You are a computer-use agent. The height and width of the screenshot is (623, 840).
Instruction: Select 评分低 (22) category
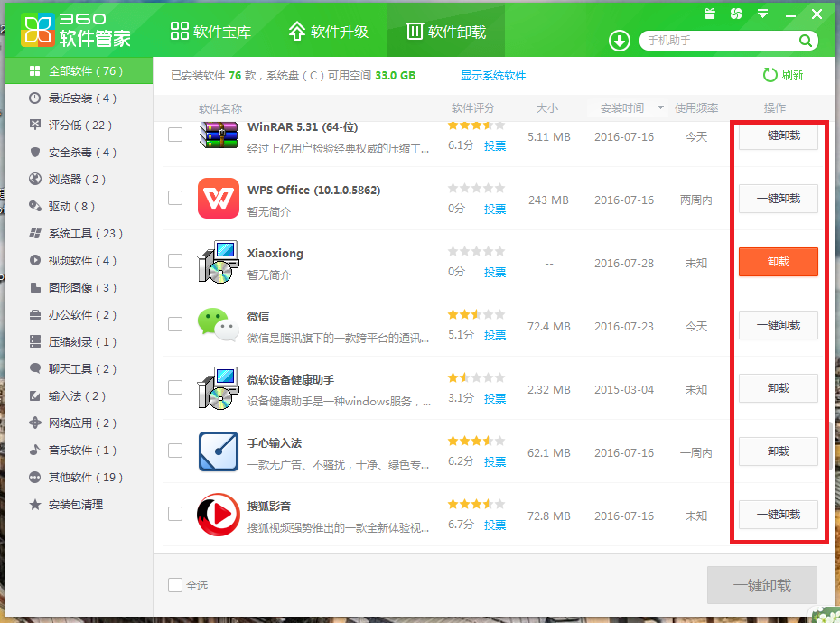click(79, 125)
